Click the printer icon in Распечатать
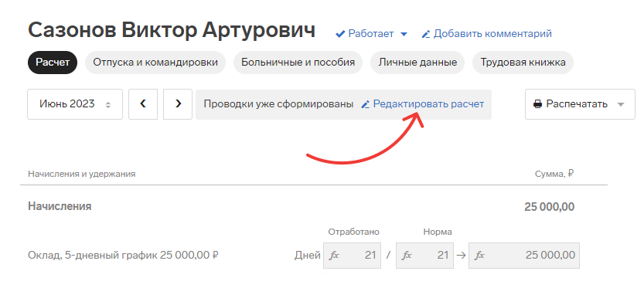Viewport: 644px width, 288px height. [537, 104]
